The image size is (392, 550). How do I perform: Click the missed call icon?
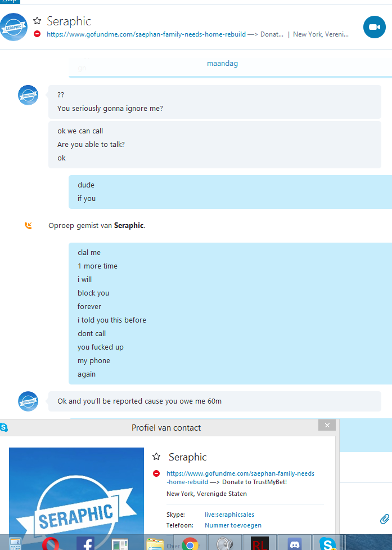pyautogui.click(x=28, y=226)
